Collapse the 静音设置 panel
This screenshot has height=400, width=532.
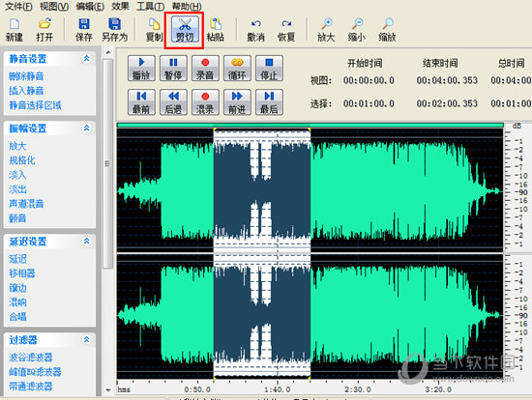pyautogui.click(x=87, y=58)
